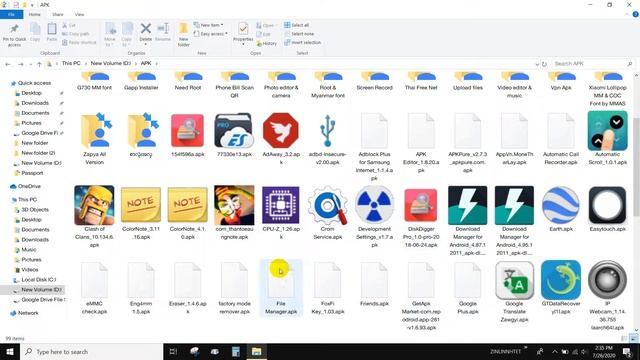Select the Easytouch.apk icon
640x360 pixels.
pyautogui.click(x=607, y=205)
